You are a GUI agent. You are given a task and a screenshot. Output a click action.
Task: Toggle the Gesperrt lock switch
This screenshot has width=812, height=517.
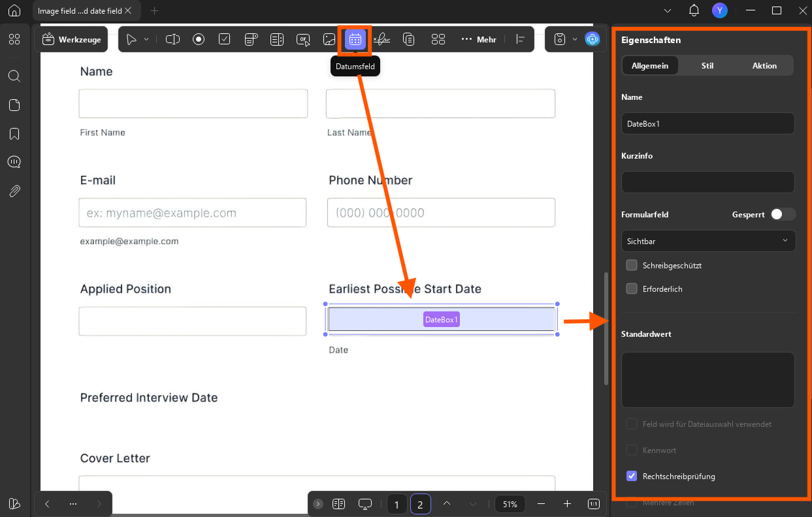point(782,214)
